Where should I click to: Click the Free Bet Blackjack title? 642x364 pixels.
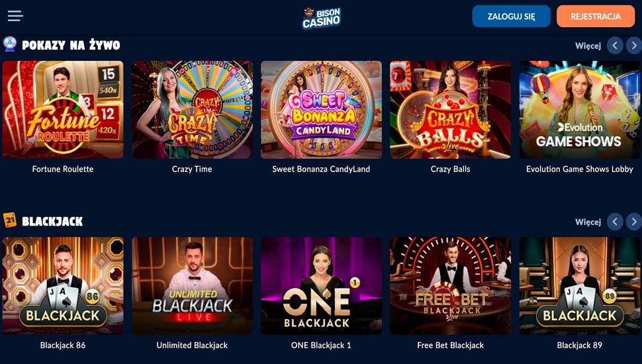(450, 345)
